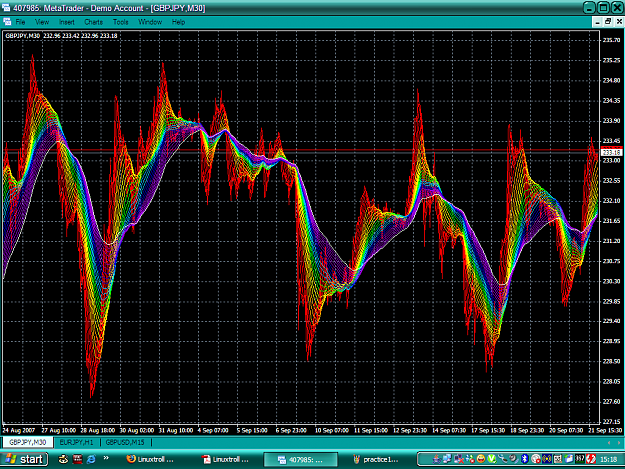625x469 pixels.
Task: Open the Insert menu
Action: 67,22
